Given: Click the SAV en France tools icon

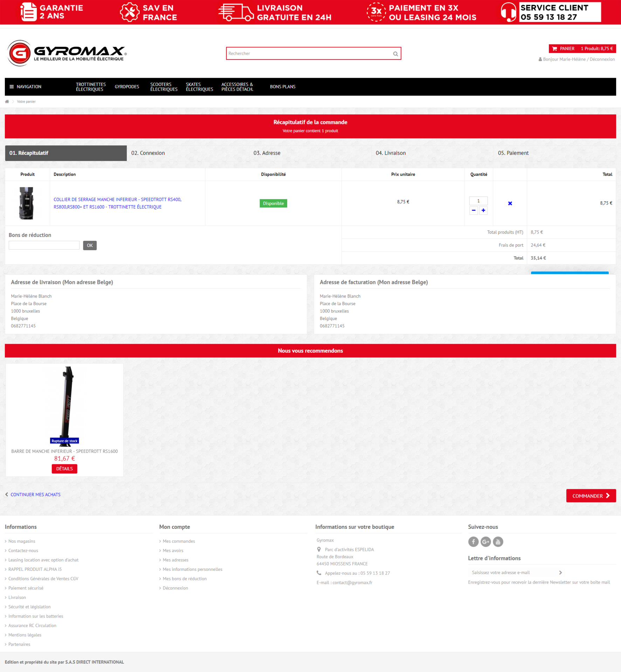Looking at the screenshot, I should (130, 12).
